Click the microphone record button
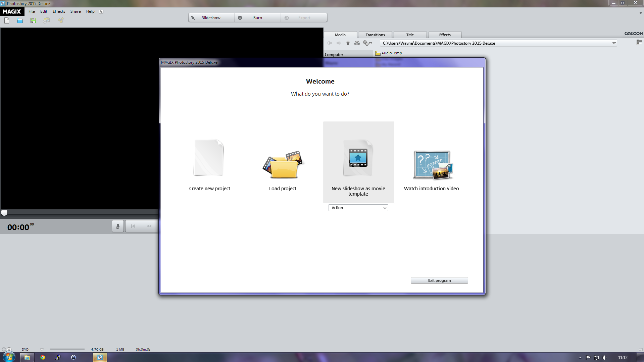The width and height of the screenshot is (644, 362). 118,226
